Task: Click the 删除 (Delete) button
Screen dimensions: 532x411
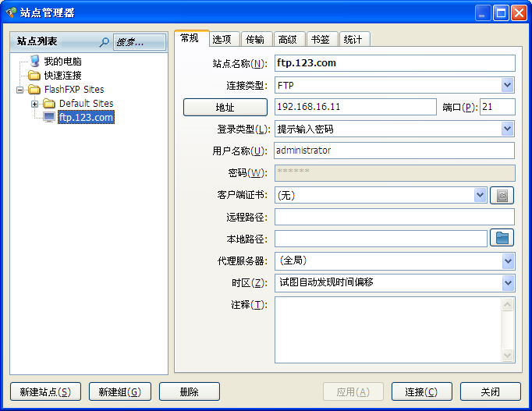Action: 190,392
